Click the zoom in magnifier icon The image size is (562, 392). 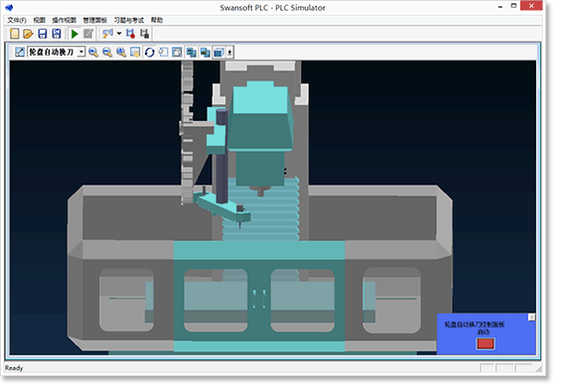[93, 53]
